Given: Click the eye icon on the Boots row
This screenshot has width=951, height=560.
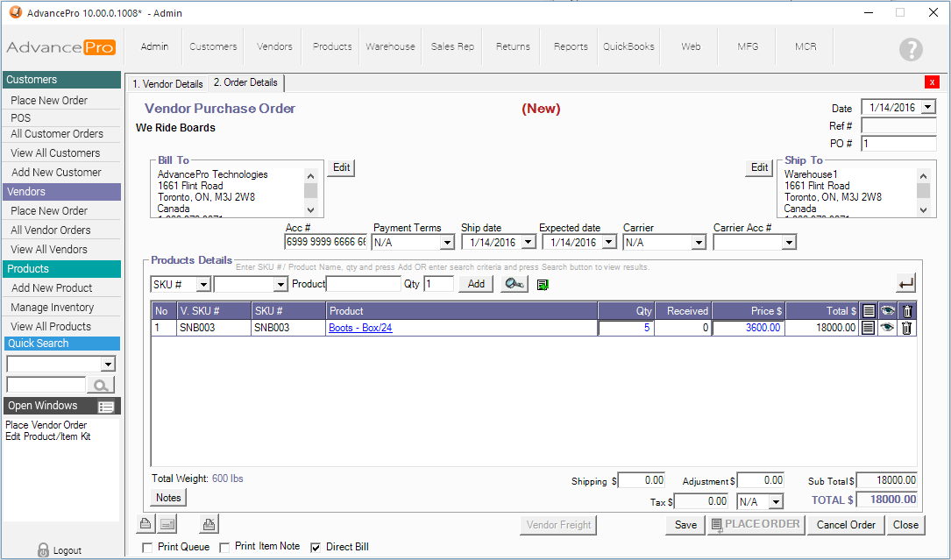Looking at the screenshot, I should 888,328.
